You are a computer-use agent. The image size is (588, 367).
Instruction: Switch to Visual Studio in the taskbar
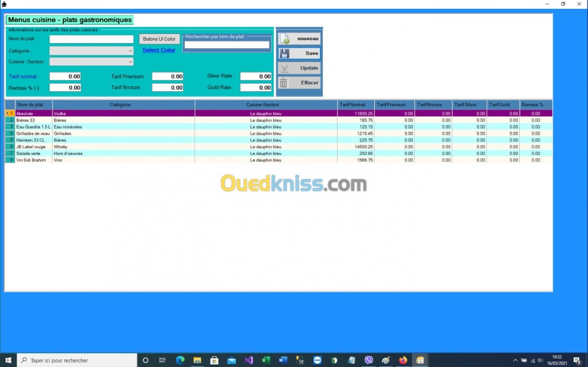(x=248, y=360)
